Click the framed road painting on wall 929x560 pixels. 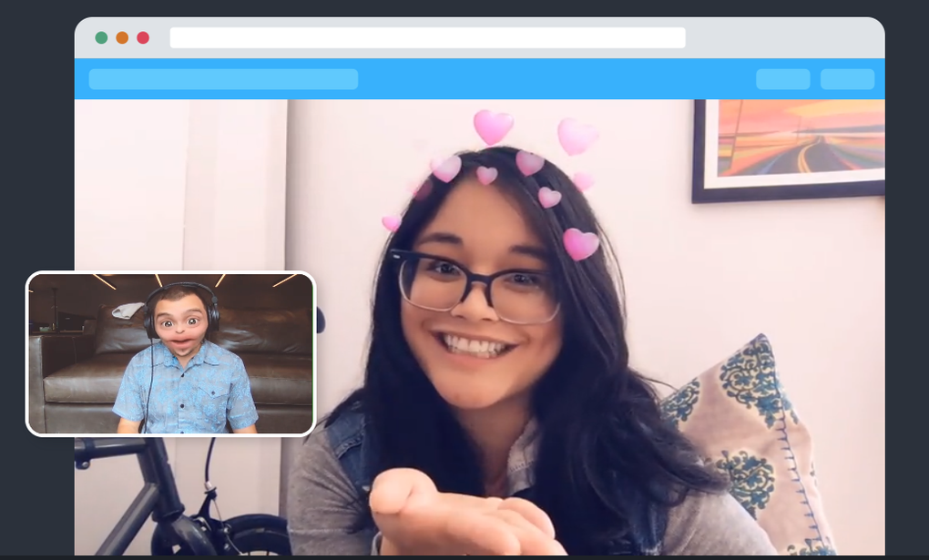point(789,150)
